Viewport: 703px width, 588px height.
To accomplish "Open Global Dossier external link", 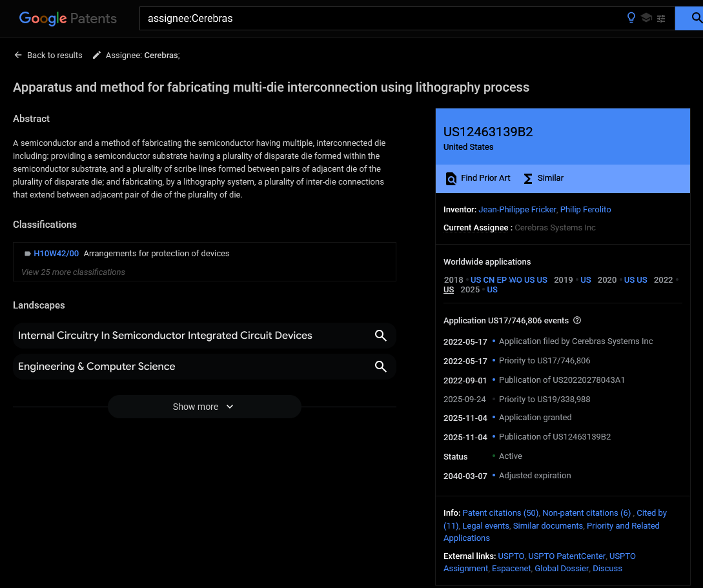I will 562,569.
